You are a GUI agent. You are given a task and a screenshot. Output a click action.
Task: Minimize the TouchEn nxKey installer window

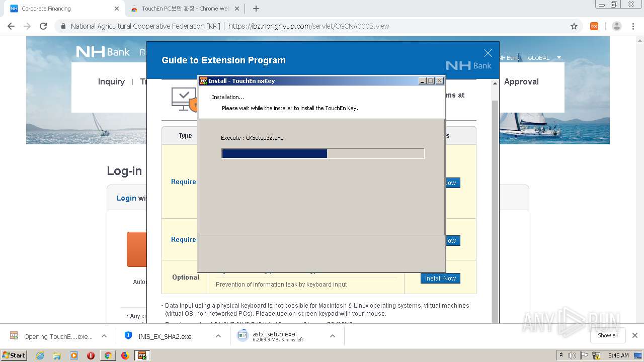click(x=423, y=81)
